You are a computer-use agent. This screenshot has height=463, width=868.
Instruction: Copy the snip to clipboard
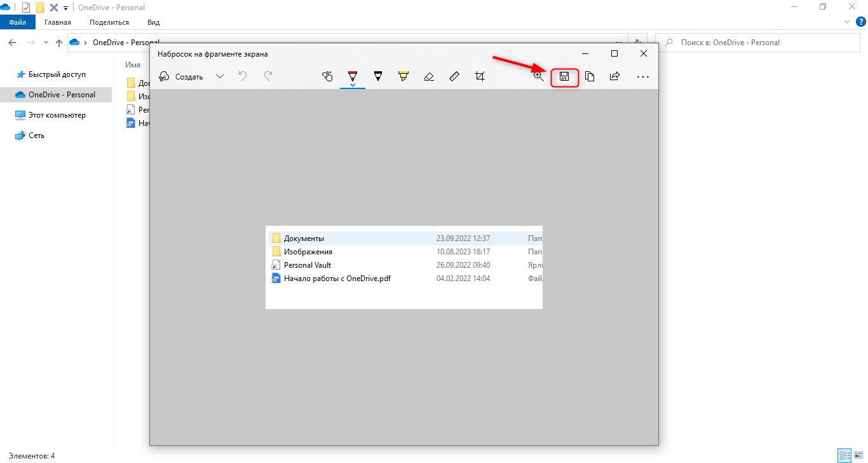590,76
